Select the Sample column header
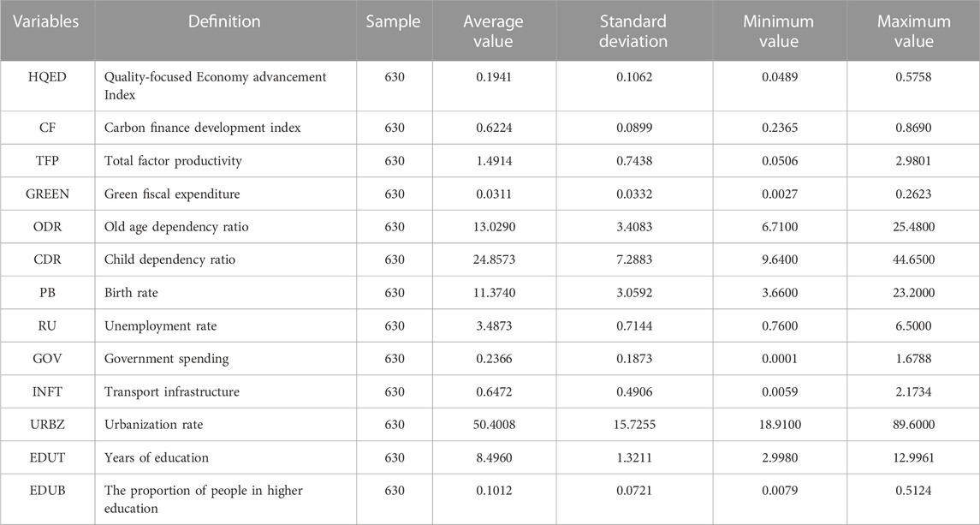980x525 pixels. tap(393, 21)
